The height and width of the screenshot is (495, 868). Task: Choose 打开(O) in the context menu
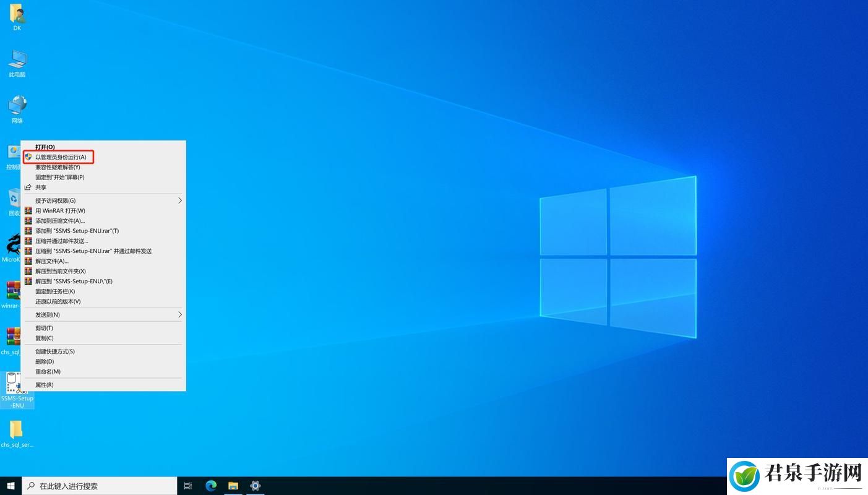[x=103, y=147]
